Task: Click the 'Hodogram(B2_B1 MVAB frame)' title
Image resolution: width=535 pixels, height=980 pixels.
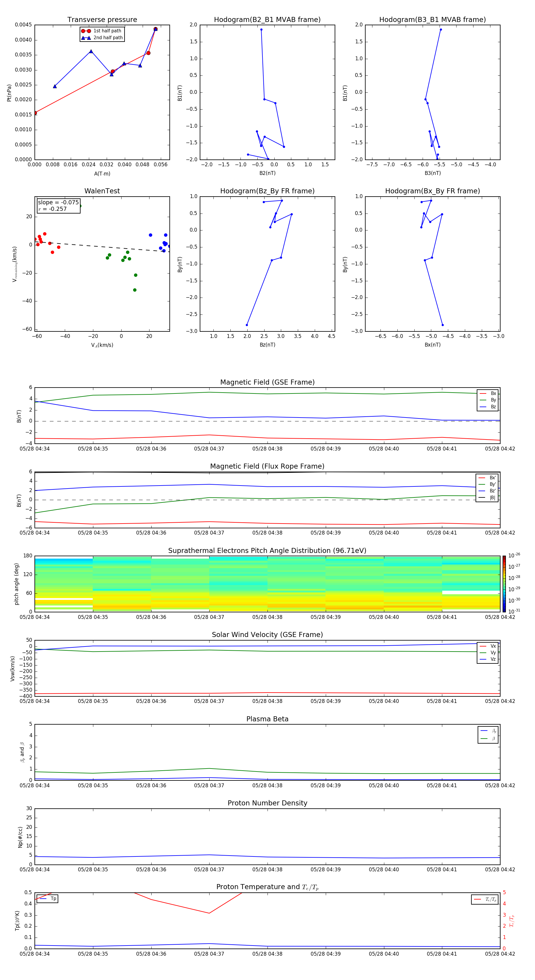Action: pos(267,20)
